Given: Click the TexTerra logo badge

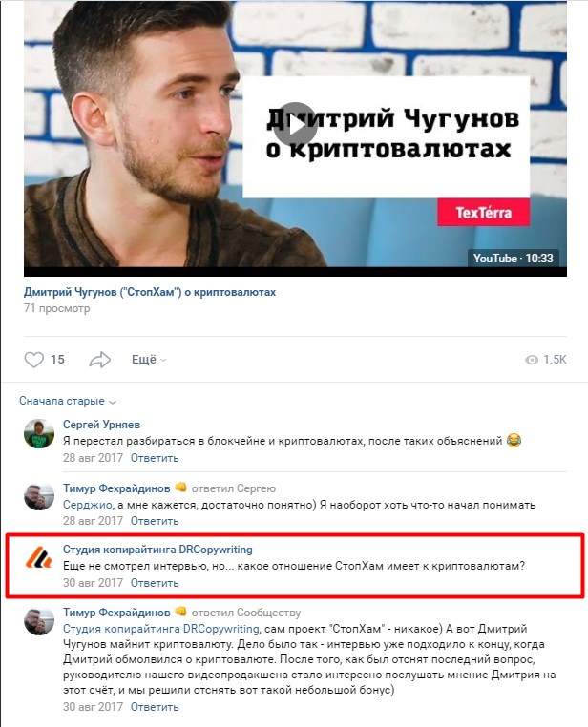Looking at the screenshot, I should tap(483, 213).
